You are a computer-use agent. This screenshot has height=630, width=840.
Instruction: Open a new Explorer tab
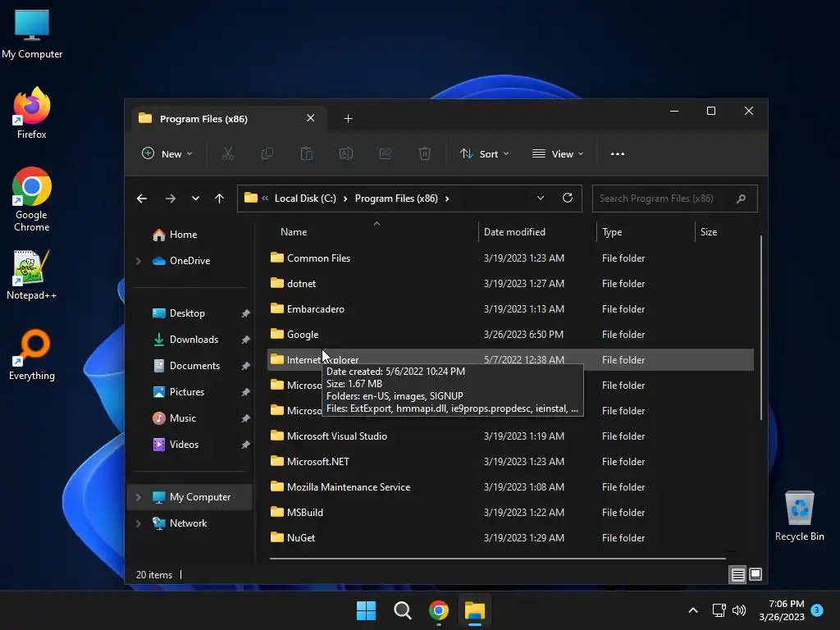[x=348, y=118]
